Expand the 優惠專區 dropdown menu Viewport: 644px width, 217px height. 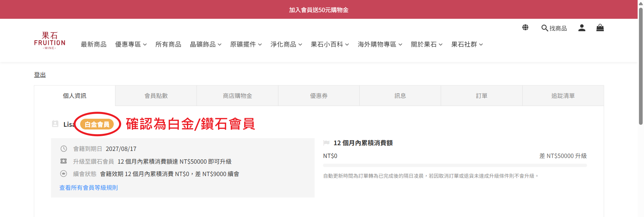click(131, 44)
